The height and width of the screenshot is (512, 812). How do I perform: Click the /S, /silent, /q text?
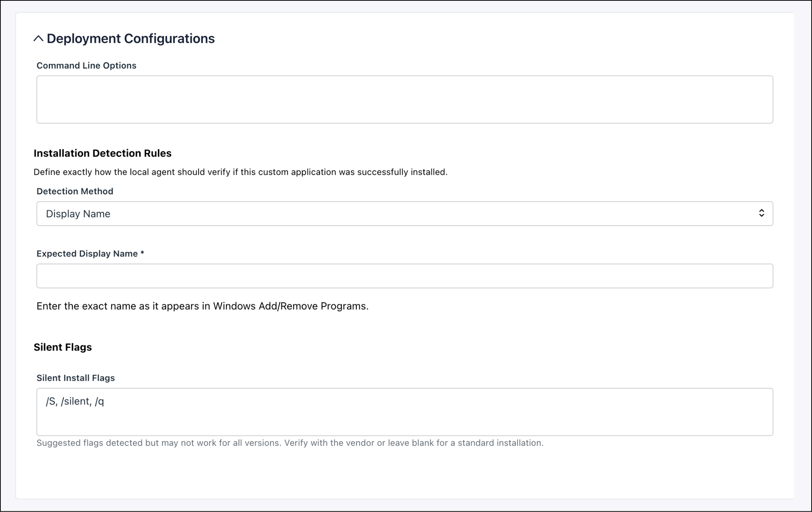pos(75,401)
